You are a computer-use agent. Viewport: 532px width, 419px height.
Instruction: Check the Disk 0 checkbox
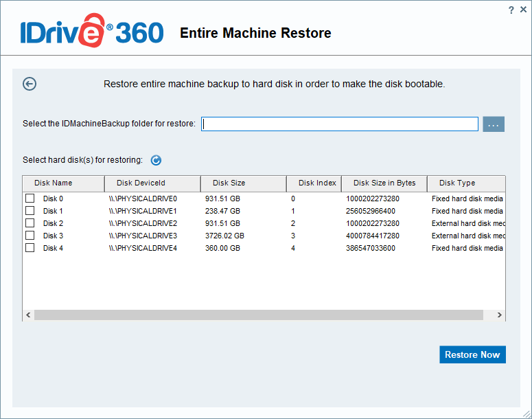coord(30,199)
